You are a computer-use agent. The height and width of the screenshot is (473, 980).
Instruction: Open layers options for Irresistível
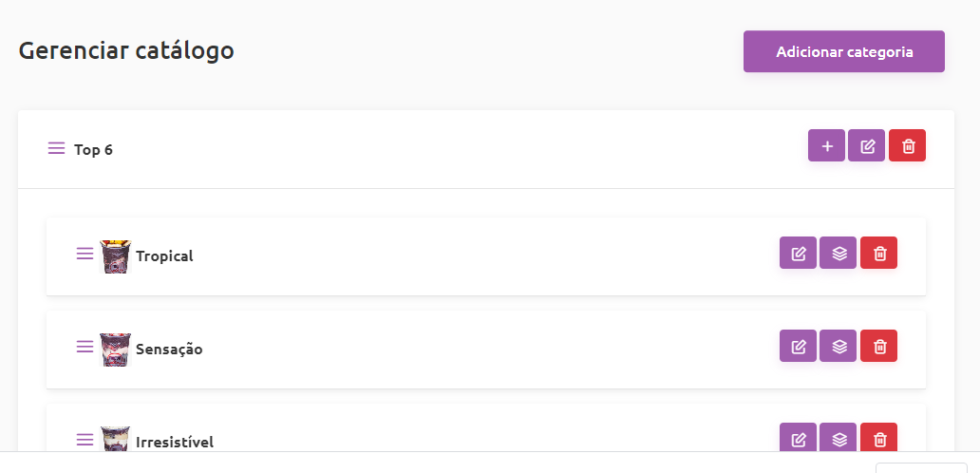pos(839,437)
